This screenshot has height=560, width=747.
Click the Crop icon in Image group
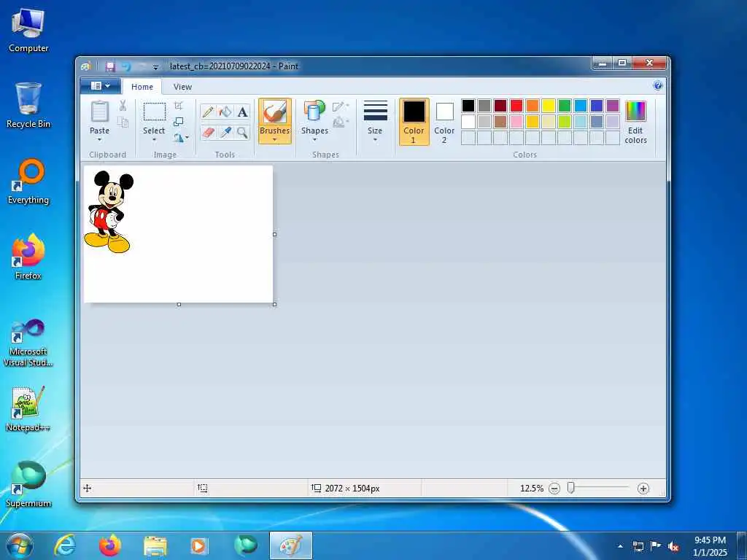[179, 105]
